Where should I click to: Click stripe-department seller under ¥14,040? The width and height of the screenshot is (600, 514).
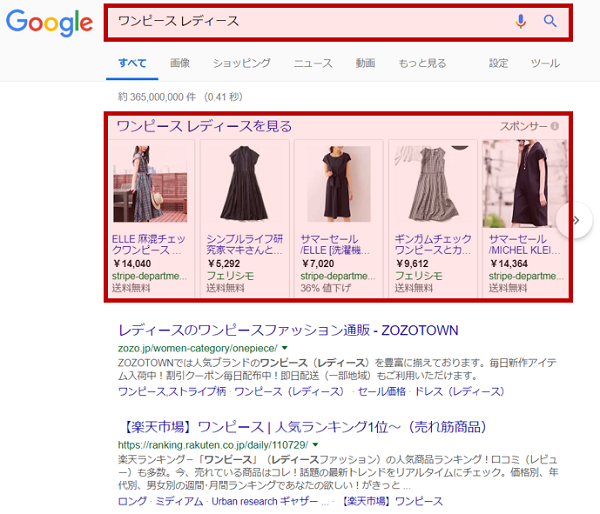pyautogui.click(x=149, y=276)
